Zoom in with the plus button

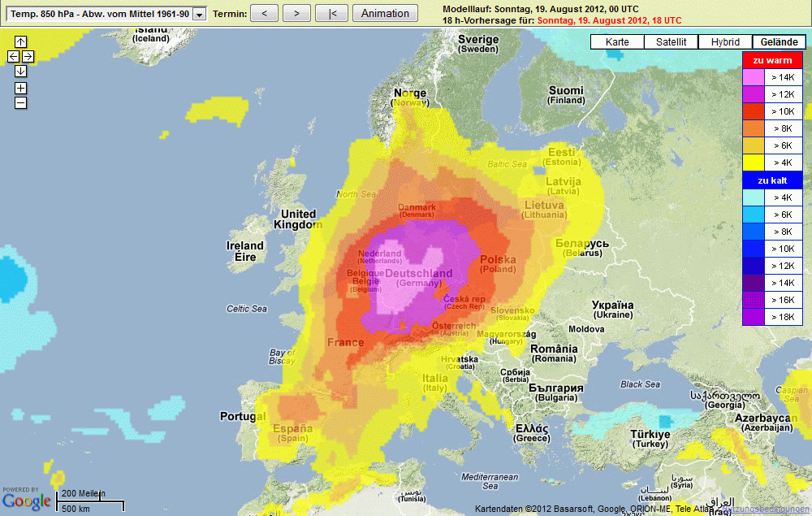[x=20, y=88]
